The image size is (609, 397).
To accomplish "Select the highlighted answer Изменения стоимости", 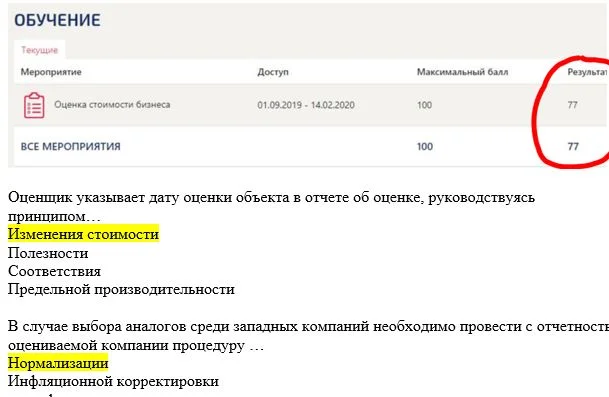I will click(84, 234).
